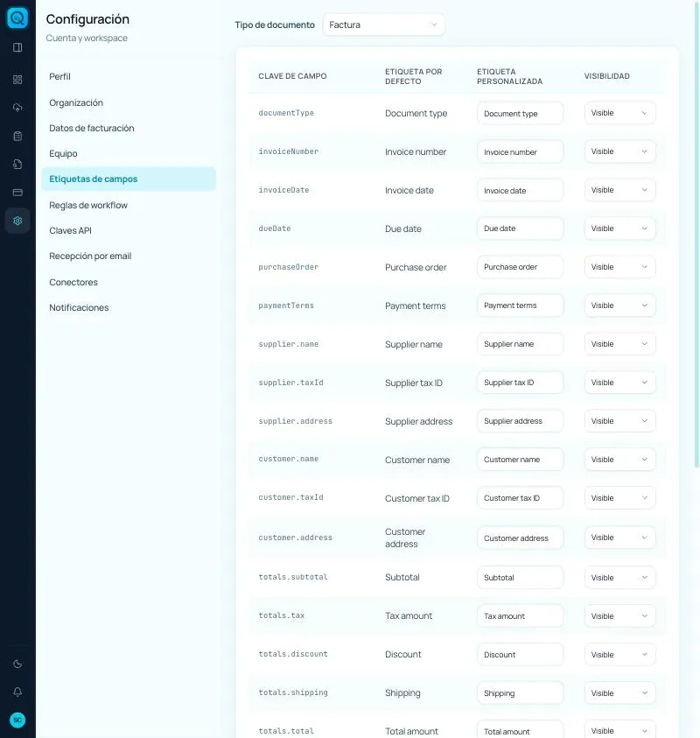
Task: Open the SC user avatar menu
Action: pyautogui.click(x=17, y=720)
